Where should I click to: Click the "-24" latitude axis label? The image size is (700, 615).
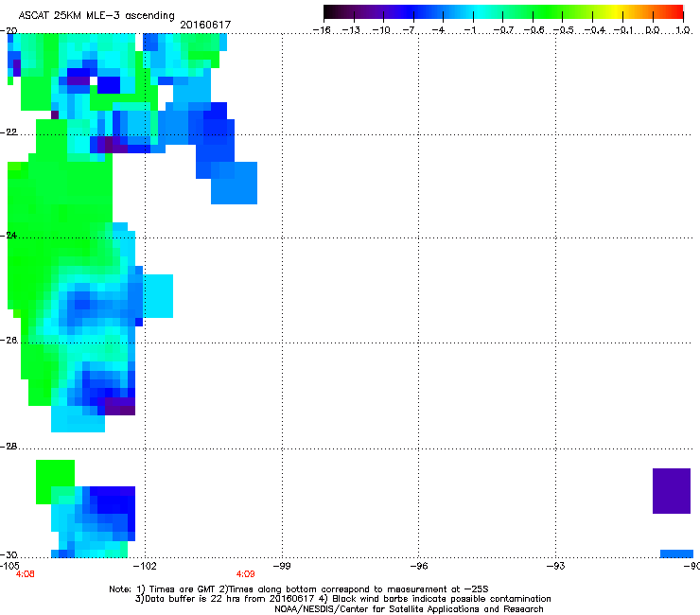coord(9,236)
